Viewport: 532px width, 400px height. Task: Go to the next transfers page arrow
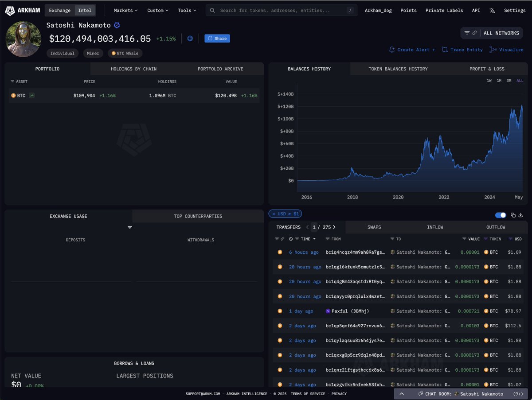(x=334, y=227)
